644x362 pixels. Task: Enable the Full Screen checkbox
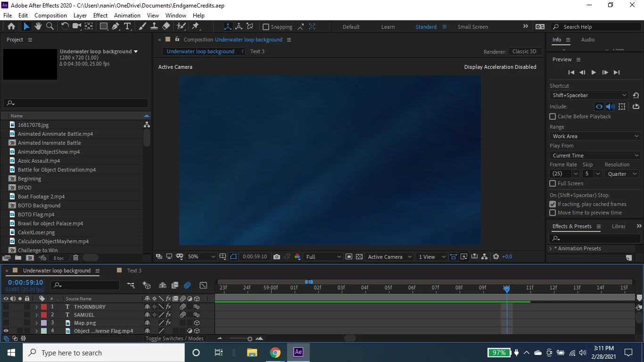(553, 183)
